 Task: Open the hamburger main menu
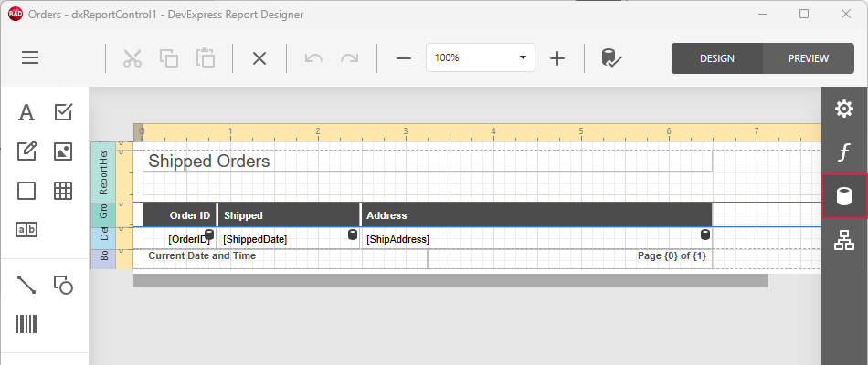click(30, 57)
